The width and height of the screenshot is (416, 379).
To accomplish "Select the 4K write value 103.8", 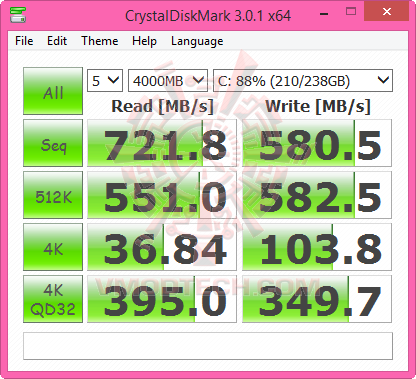I will (317, 247).
